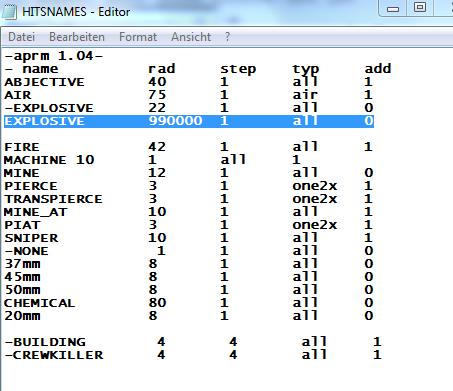The image size is (453, 391).
Task: Click 'one2x' in TRANSPIERCE row
Action: (x=315, y=199)
